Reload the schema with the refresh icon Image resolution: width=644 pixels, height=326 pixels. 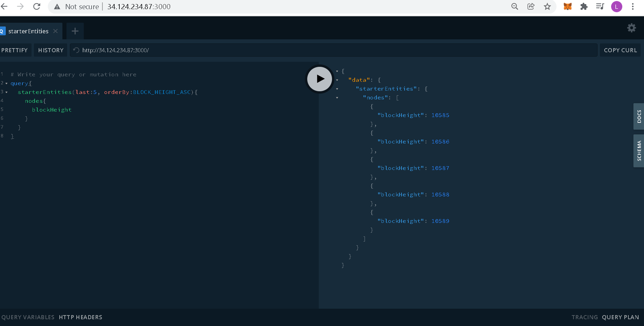[76, 50]
